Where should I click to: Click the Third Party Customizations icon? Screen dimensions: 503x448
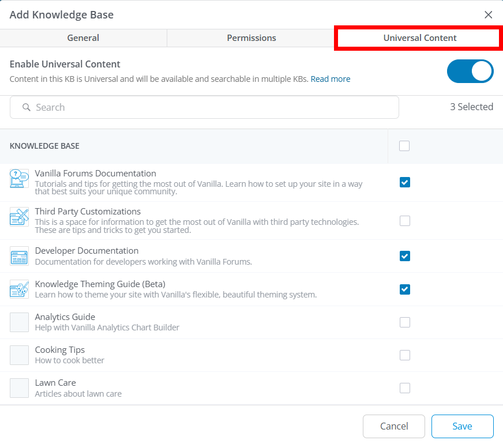[x=19, y=217]
